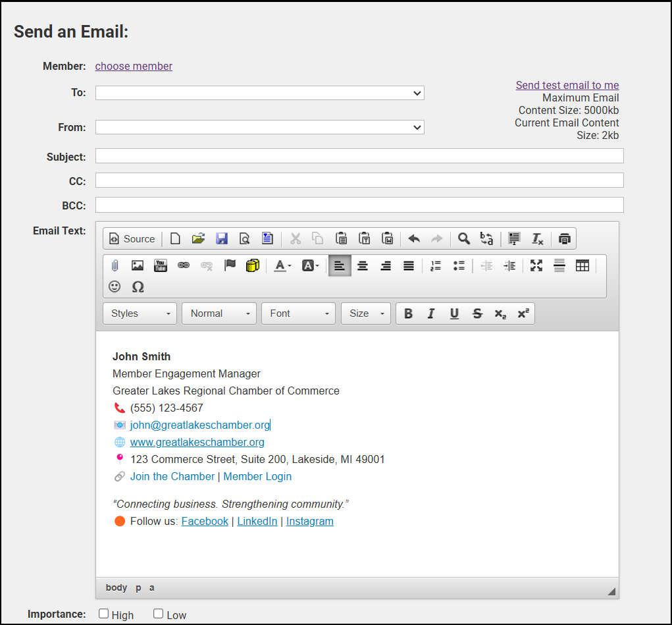672x625 pixels.
Task: Open the smiley emoticon picker
Action: pos(115,286)
